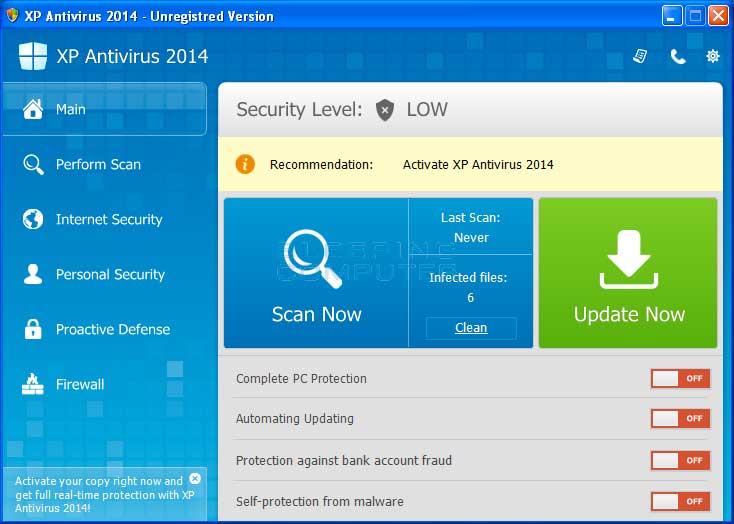
Task: Click the window title bar text
Action: pos(149,16)
